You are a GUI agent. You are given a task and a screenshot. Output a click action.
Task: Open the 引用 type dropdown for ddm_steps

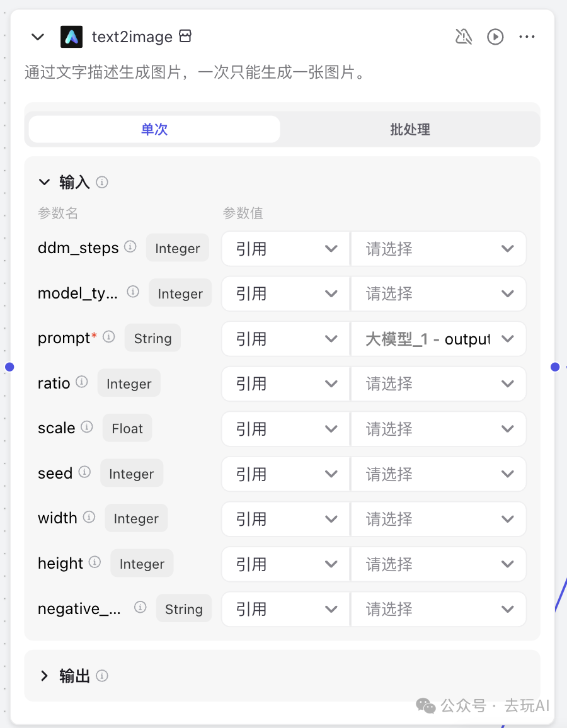(x=285, y=249)
